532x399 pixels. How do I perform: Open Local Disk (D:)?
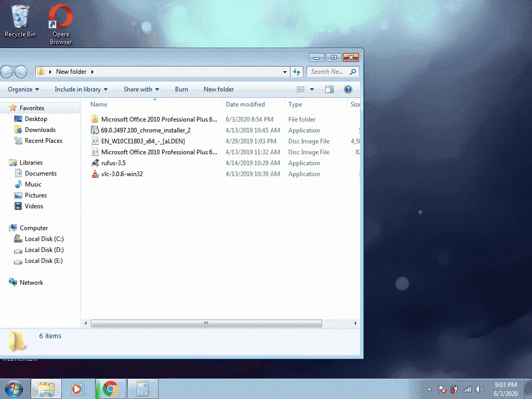(x=44, y=250)
